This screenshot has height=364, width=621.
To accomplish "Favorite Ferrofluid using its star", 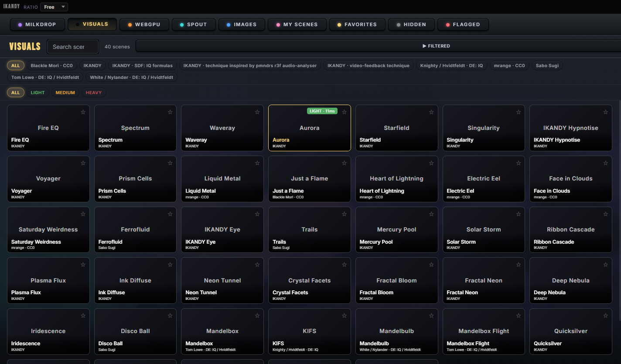I will (x=170, y=214).
